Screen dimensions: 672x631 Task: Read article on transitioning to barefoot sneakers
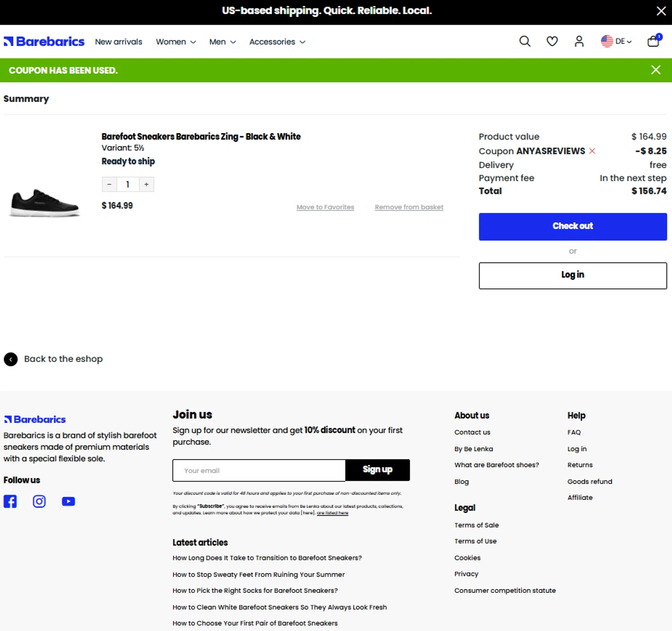tap(267, 558)
